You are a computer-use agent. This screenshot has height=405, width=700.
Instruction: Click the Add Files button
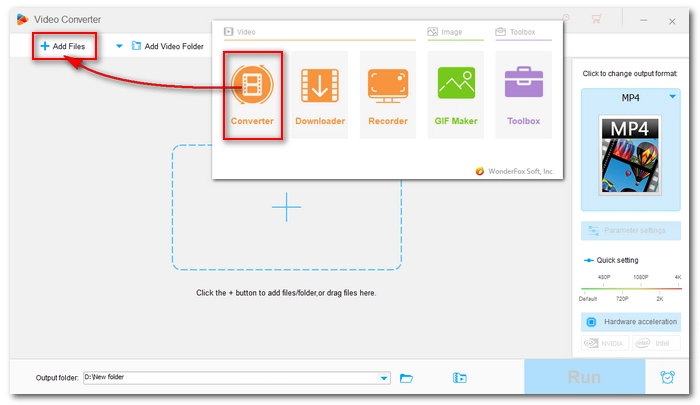coord(63,46)
